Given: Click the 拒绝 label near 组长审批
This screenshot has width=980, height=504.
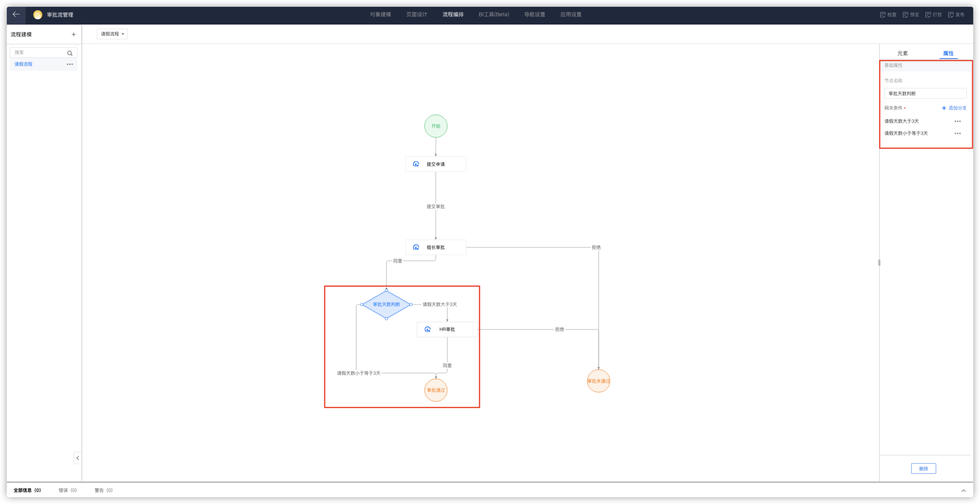Looking at the screenshot, I should [596, 247].
